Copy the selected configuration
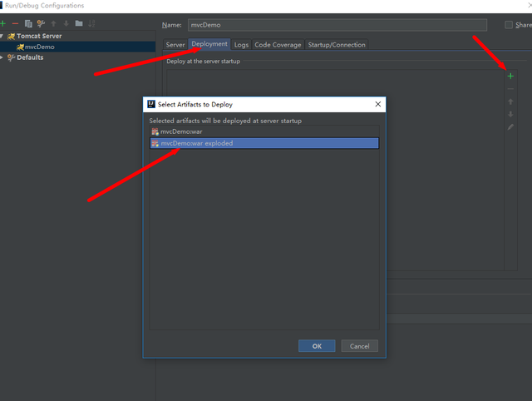532x401 pixels. pos(28,24)
